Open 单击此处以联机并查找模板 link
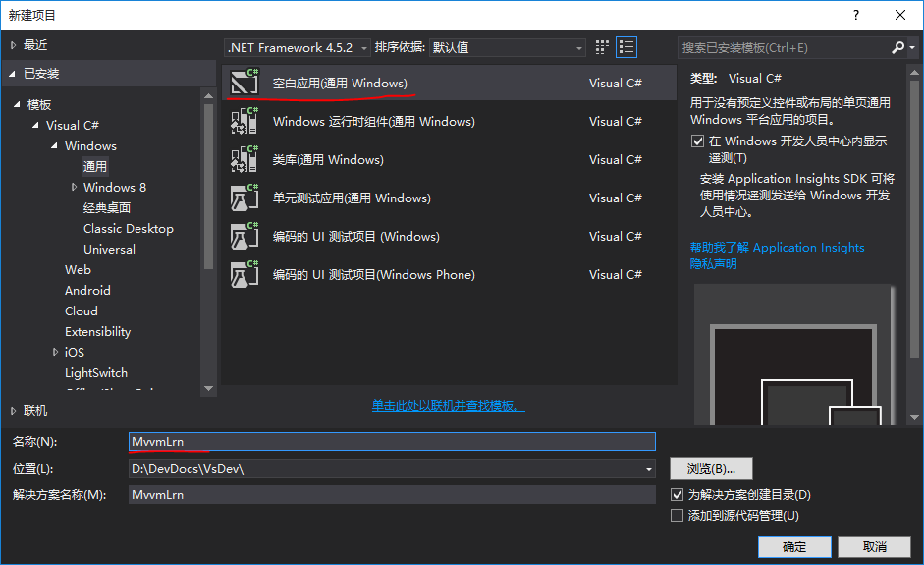This screenshot has width=924, height=565. (x=448, y=405)
